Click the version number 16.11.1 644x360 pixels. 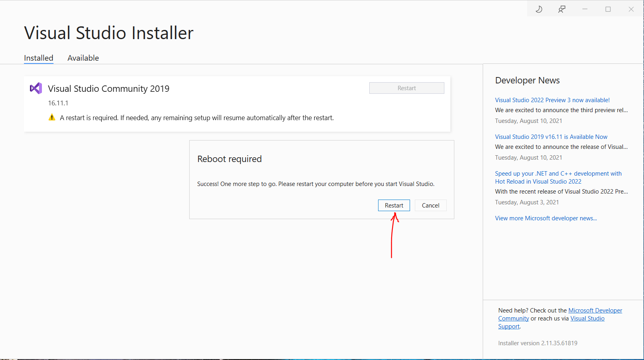point(58,103)
